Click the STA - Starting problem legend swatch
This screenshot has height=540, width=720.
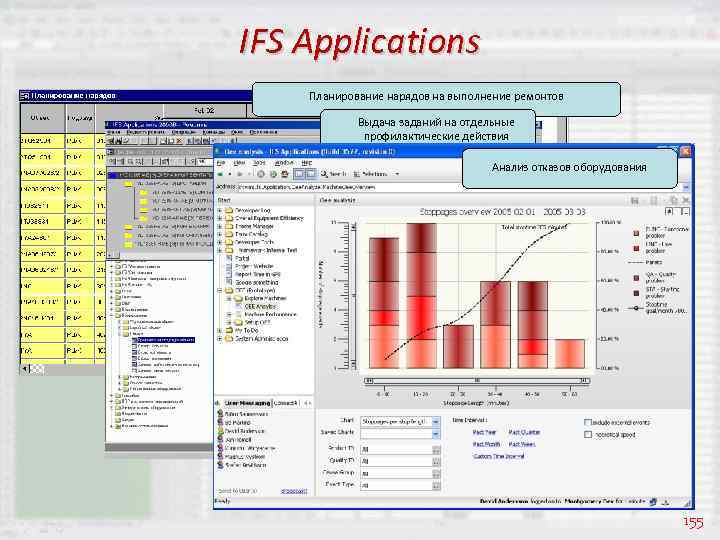pyautogui.click(x=636, y=292)
